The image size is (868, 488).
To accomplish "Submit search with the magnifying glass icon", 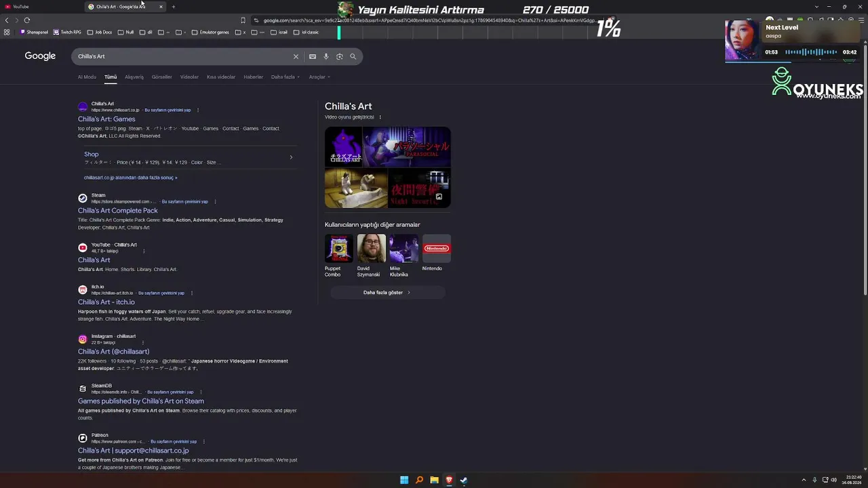I will point(353,56).
